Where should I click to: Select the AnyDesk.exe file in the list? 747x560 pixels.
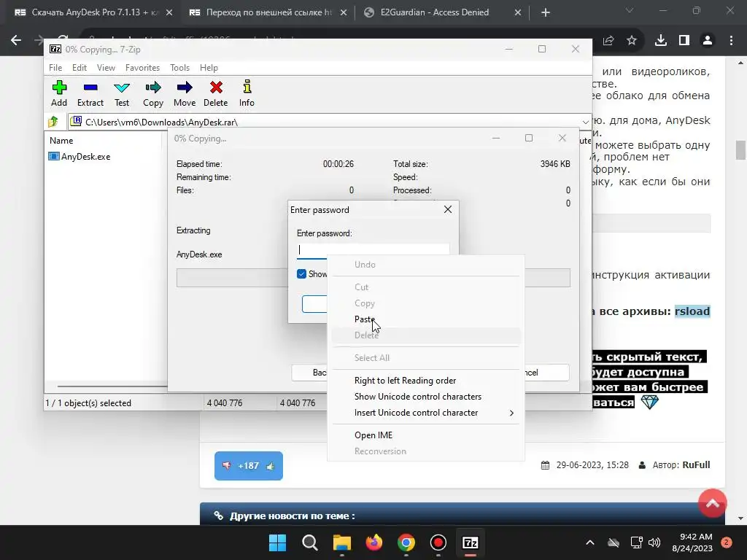click(80, 157)
